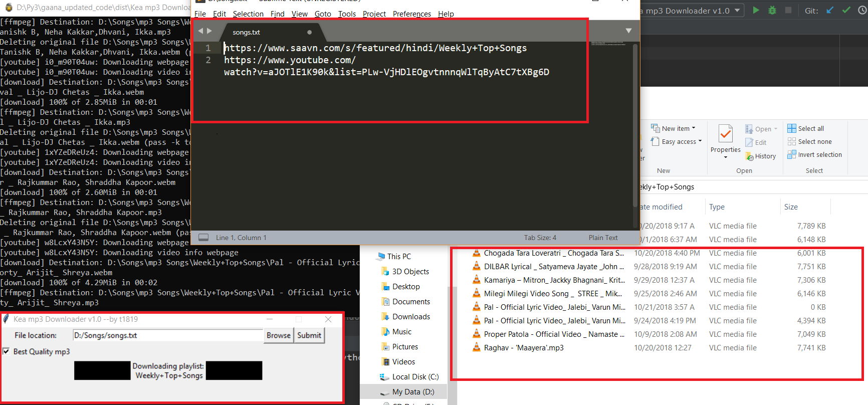The width and height of the screenshot is (868, 405).
Task: Click the grey stop icon in PyCharm toolbar
Action: click(x=788, y=10)
